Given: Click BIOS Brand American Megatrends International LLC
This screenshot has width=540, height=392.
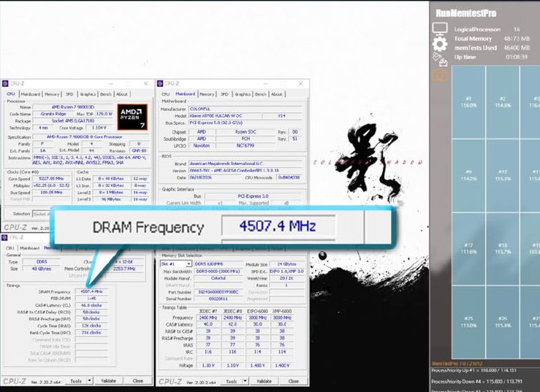Looking at the screenshot, I should point(245,164).
